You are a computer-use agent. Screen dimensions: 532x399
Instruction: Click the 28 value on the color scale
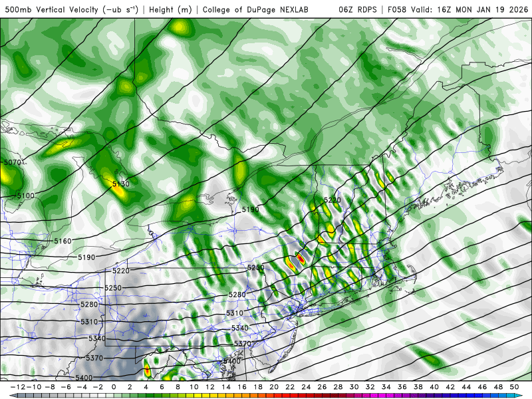[338, 387]
